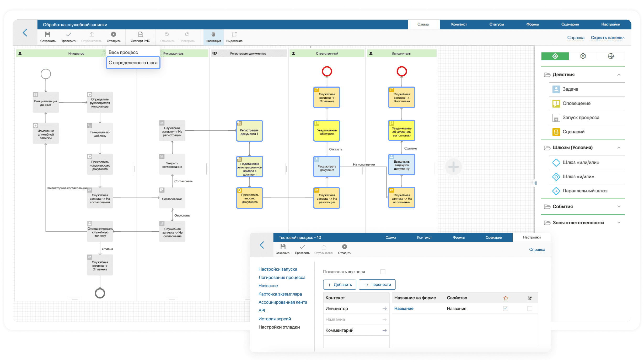Select the Навигация tool icon
The height and width of the screenshot is (362, 644).
212,35
